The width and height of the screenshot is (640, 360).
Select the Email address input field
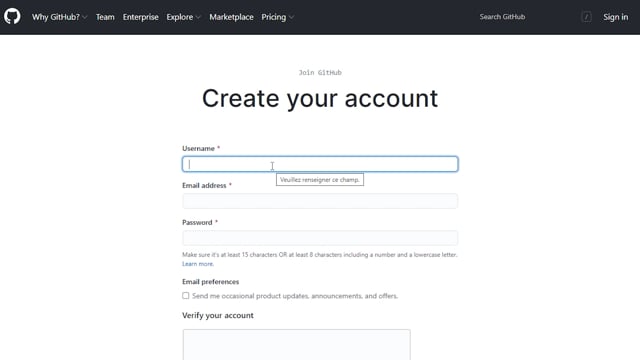(320, 201)
